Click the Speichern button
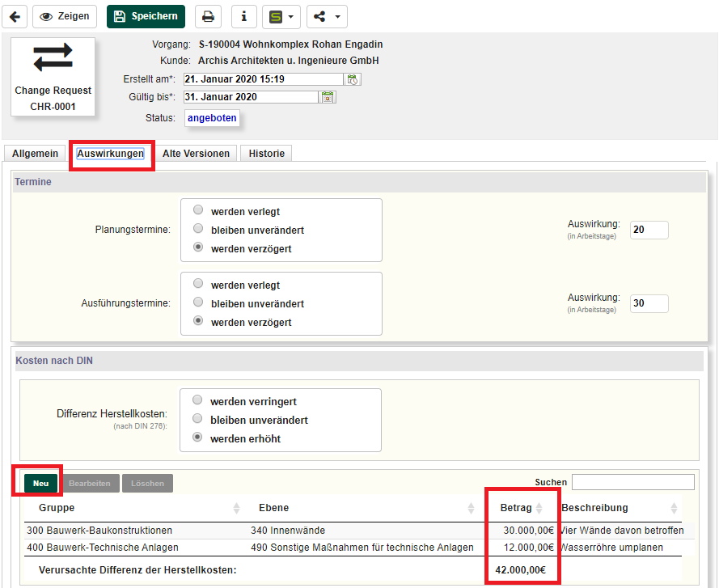The height and width of the screenshot is (588, 719). coord(146,16)
